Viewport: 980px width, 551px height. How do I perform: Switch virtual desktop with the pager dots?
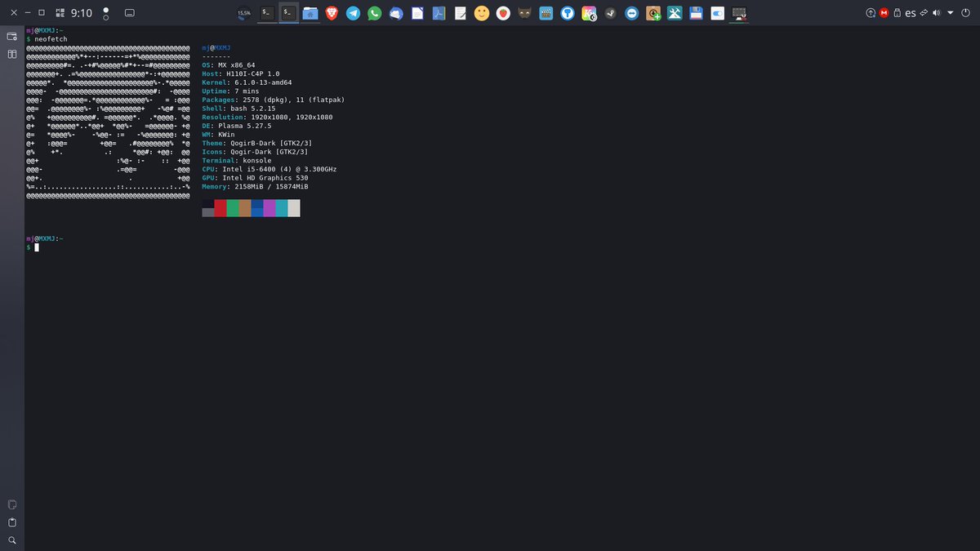click(105, 14)
